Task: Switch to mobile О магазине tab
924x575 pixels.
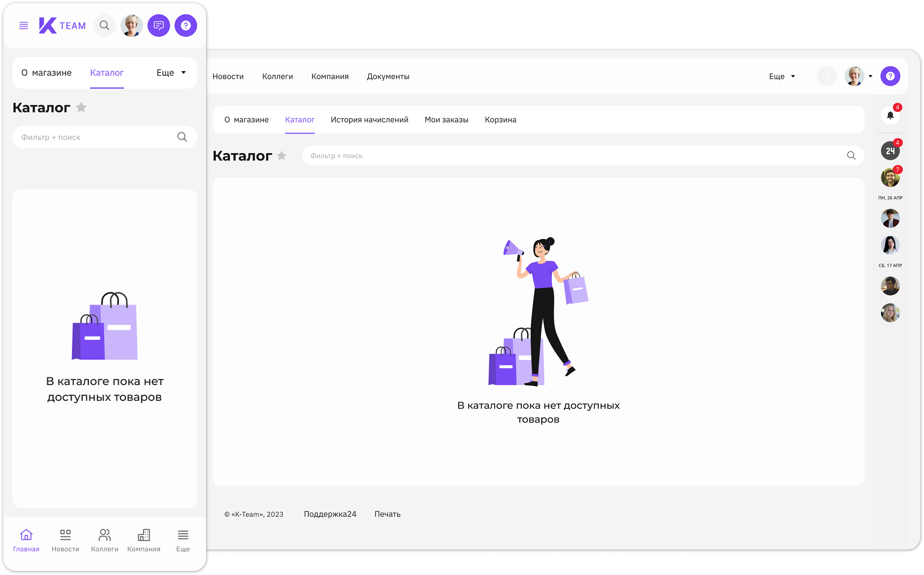Action: 46,73
